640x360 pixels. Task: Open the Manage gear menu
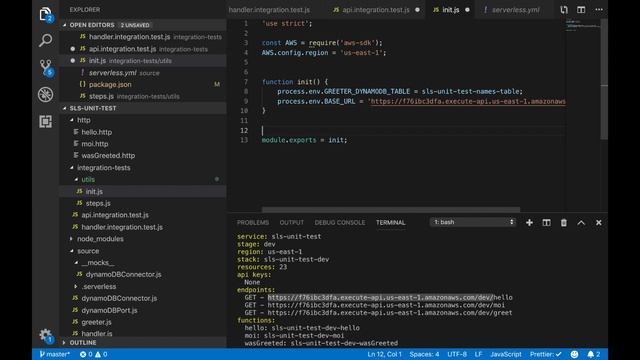point(46,336)
